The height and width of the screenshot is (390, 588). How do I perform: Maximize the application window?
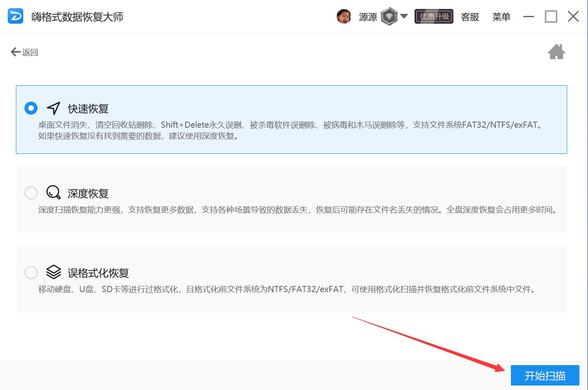(551, 17)
